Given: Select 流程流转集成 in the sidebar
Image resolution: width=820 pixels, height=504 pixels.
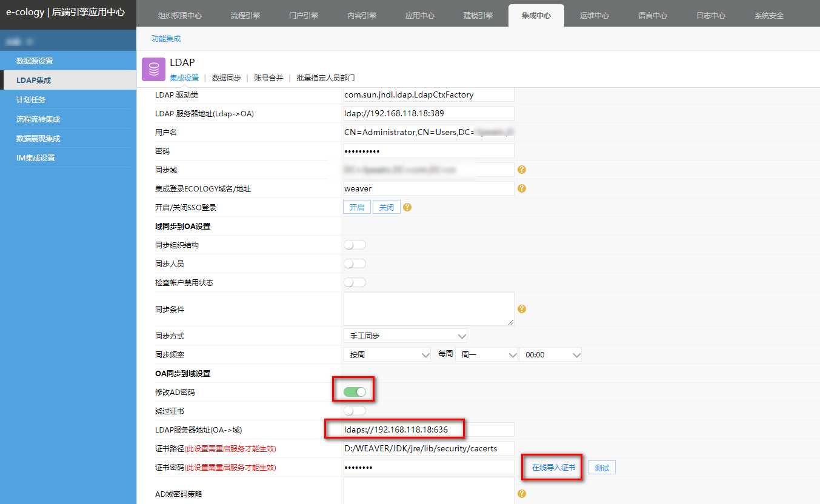Looking at the screenshot, I should point(68,119).
